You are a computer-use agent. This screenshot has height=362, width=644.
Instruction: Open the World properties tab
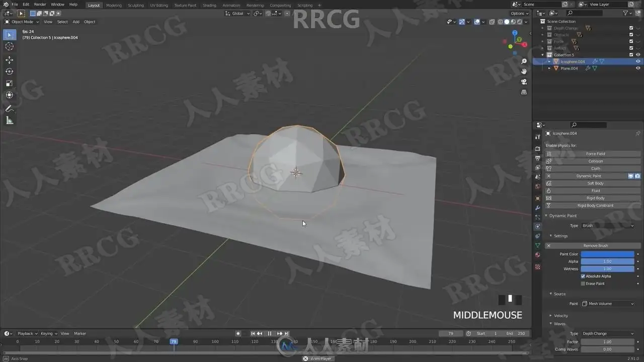pos(537,187)
